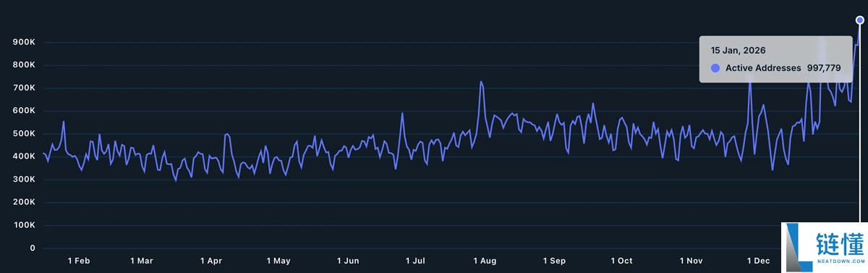Click the 'Active Addresses' tooltip label

[x=763, y=68]
